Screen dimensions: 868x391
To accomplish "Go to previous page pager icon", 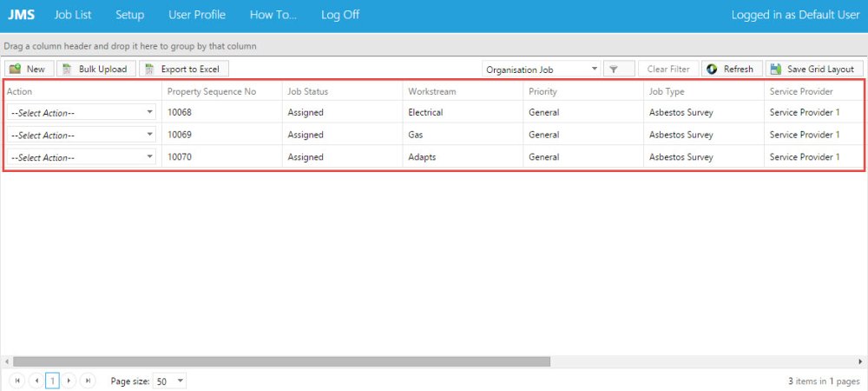I will [36, 381].
